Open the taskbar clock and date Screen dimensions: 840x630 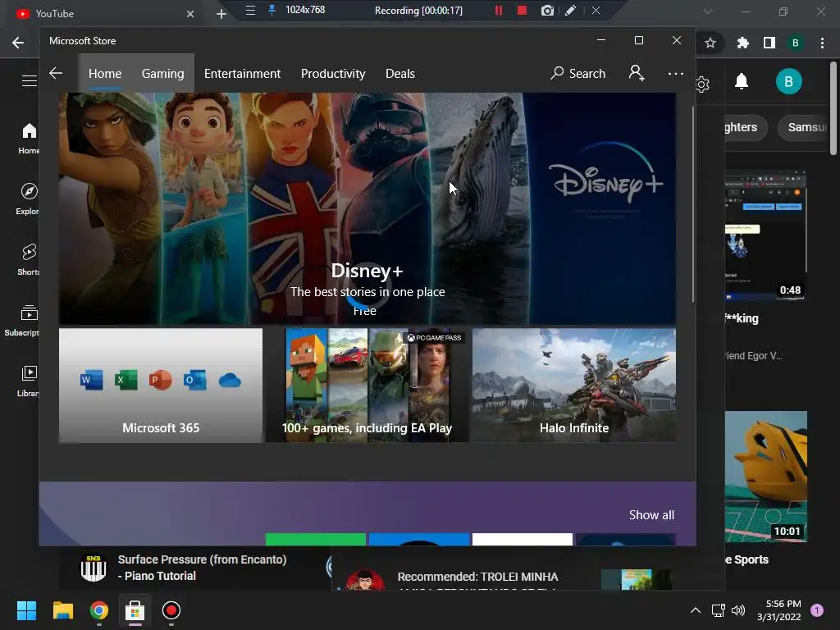pos(779,610)
